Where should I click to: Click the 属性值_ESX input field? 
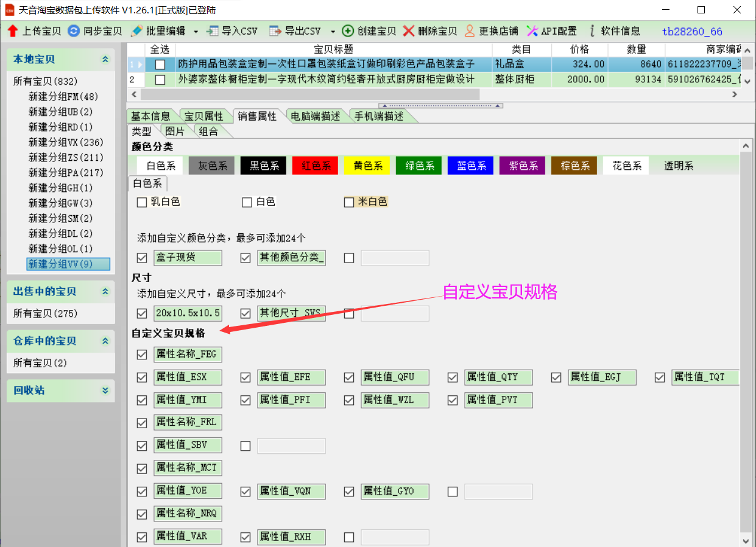point(188,378)
